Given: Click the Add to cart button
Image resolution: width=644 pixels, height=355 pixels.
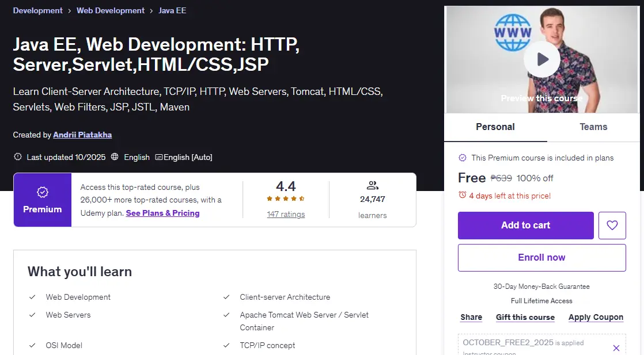Looking at the screenshot, I should click(x=526, y=226).
